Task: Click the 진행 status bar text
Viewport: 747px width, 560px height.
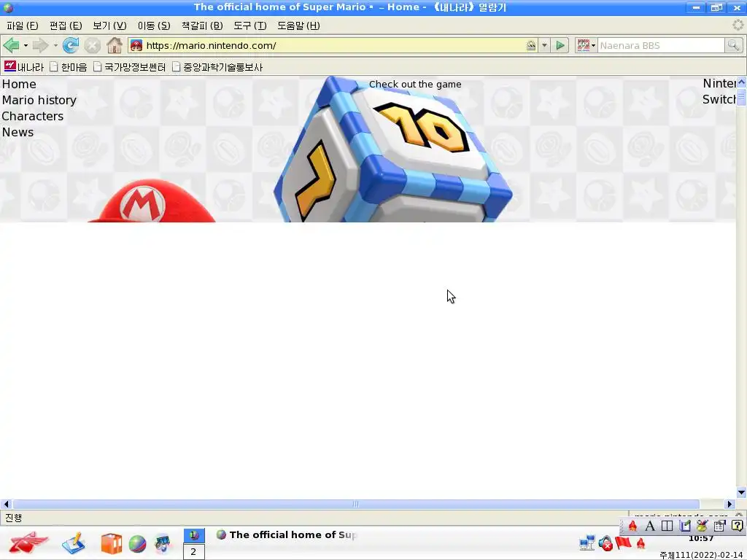Action: (x=13, y=518)
